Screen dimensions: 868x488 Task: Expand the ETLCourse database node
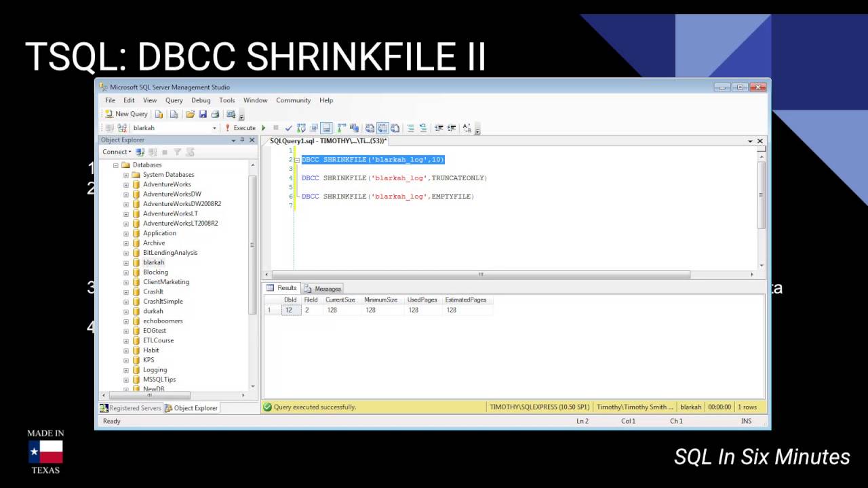click(125, 341)
